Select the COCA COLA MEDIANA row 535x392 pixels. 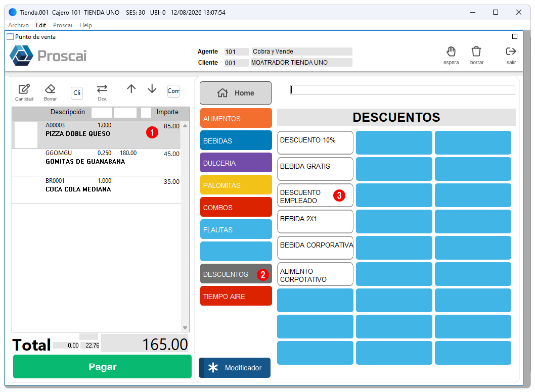96,190
